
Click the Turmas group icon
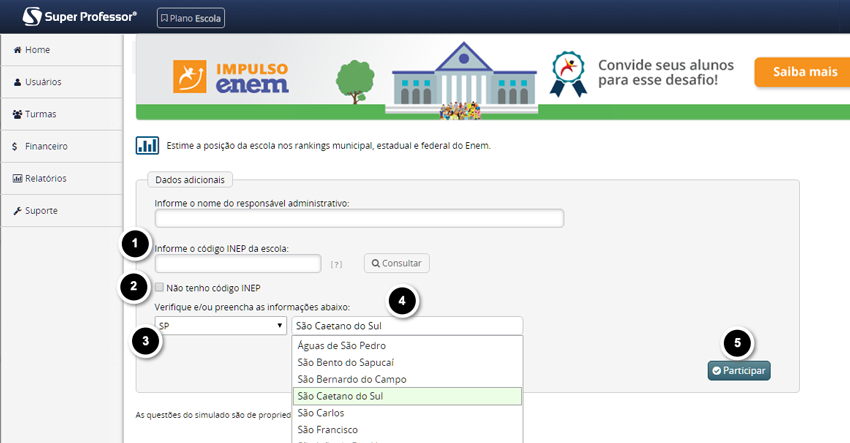tap(17, 114)
